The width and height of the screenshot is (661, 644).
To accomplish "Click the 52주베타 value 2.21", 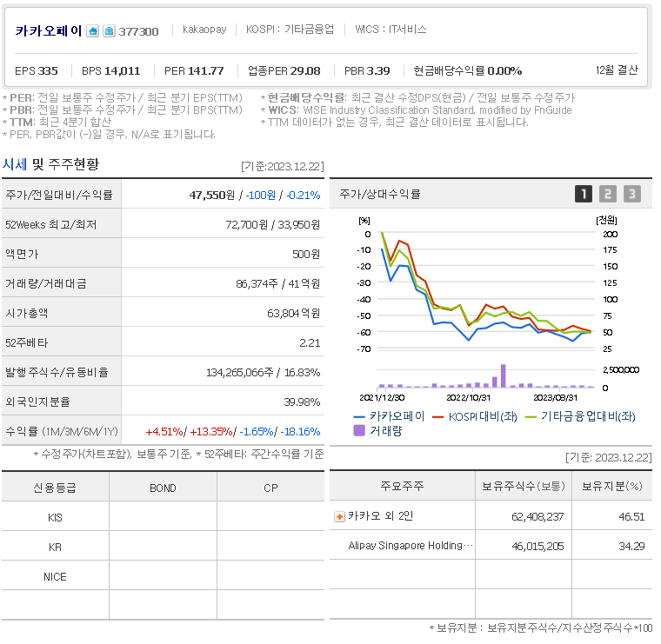I will pos(310,342).
